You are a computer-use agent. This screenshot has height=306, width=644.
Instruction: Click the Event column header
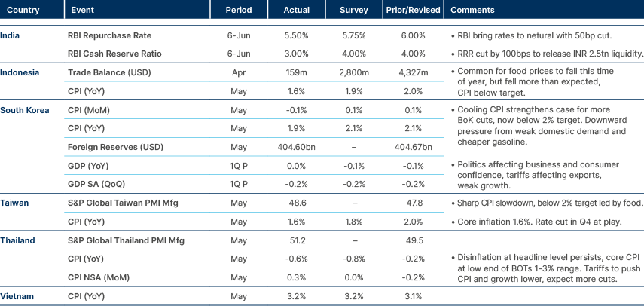coord(82,11)
